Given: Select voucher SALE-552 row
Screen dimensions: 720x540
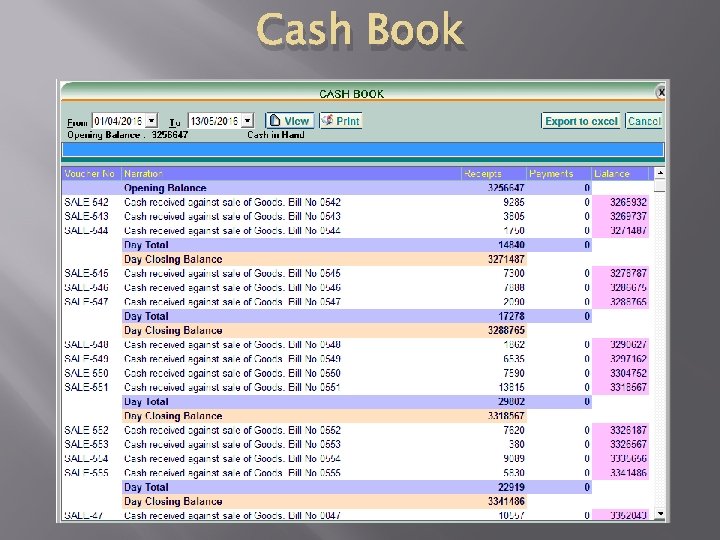Looking at the screenshot, I should (x=355, y=430).
